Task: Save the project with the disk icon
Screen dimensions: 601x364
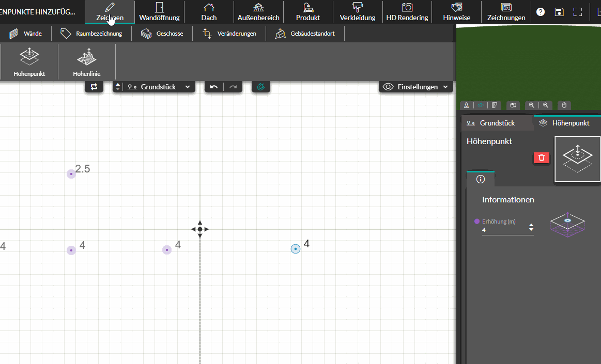Action: tap(559, 12)
